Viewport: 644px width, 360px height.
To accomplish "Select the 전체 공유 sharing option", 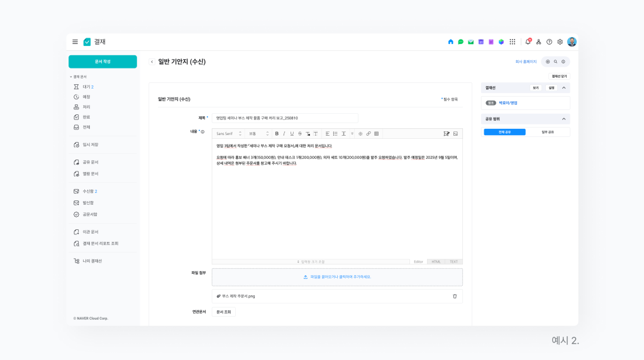I will 504,132.
